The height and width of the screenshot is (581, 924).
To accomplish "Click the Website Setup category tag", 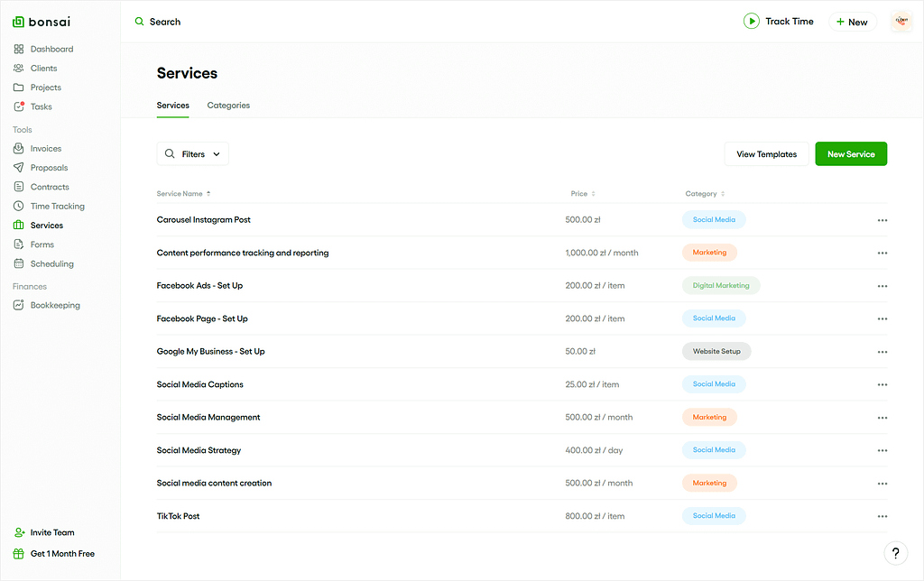I will pyautogui.click(x=716, y=351).
